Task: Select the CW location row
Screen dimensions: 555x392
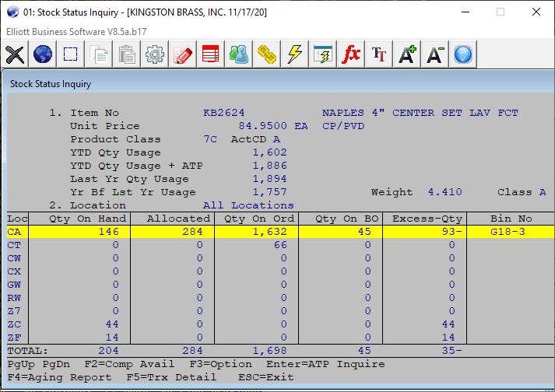Action: [x=281, y=258]
